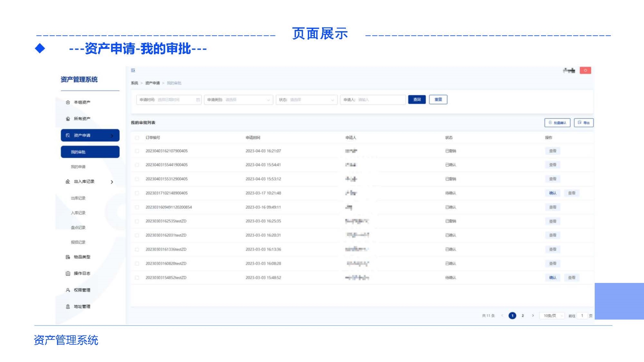Click the 地址管理 icon in sidebar
Viewport: 644px width, 362px height.
click(68, 307)
